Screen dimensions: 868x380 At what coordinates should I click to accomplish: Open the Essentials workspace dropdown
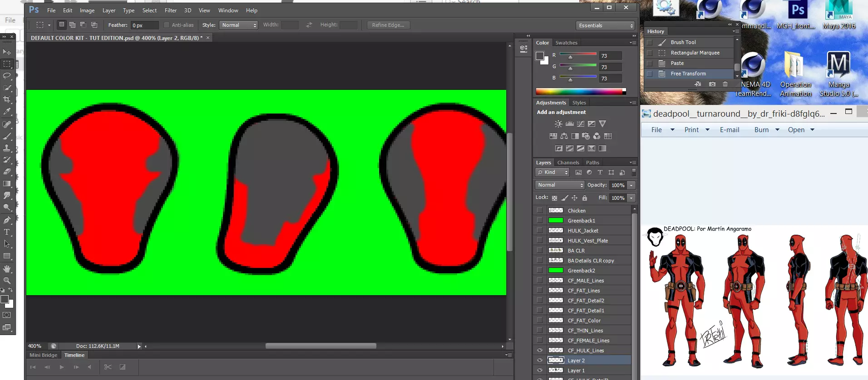(x=605, y=25)
